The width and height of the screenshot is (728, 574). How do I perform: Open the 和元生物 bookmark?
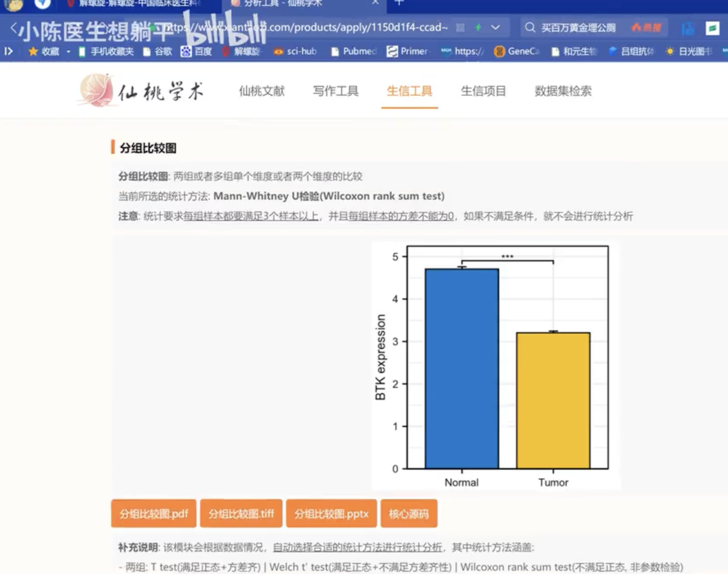pyautogui.click(x=574, y=51)
